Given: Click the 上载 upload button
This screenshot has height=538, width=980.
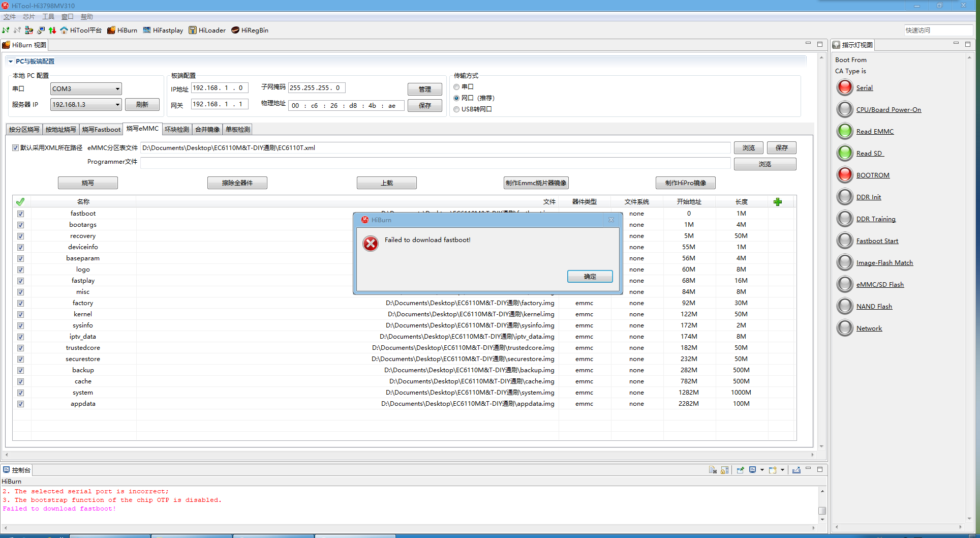Looking at the screenshot, I should (x=387, y=183).
